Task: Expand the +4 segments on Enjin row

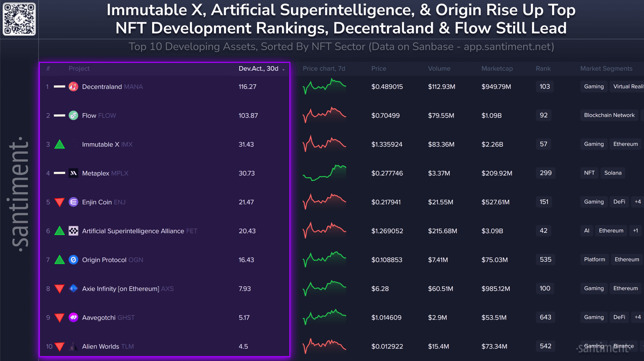Action: [x=638, y=202]
